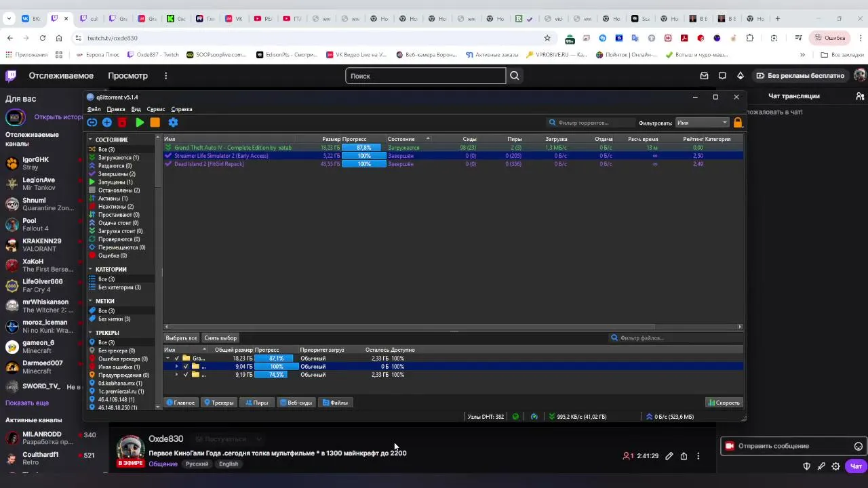Start torrents with the green play icon
The height and width of the screenshot is (488, 868).
(140, 123)
